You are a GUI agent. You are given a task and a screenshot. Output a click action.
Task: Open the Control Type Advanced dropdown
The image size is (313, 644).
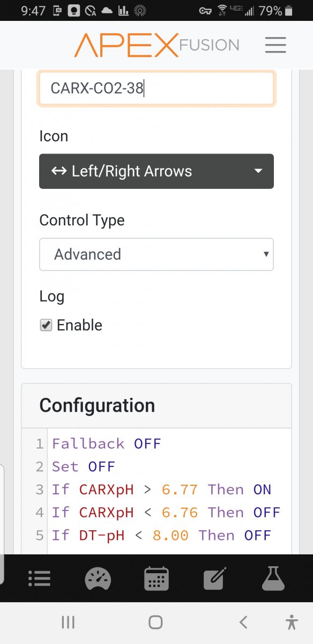pyautogui.click(x=156, y=254)
